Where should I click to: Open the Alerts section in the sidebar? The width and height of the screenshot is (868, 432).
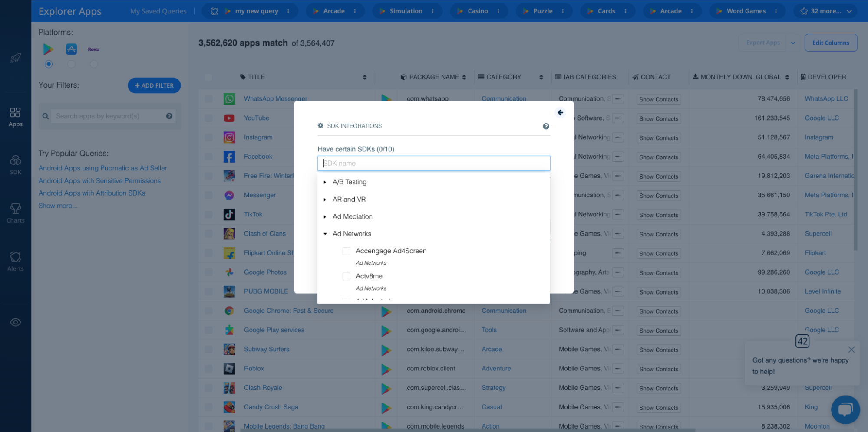click(x=15, y=262)
